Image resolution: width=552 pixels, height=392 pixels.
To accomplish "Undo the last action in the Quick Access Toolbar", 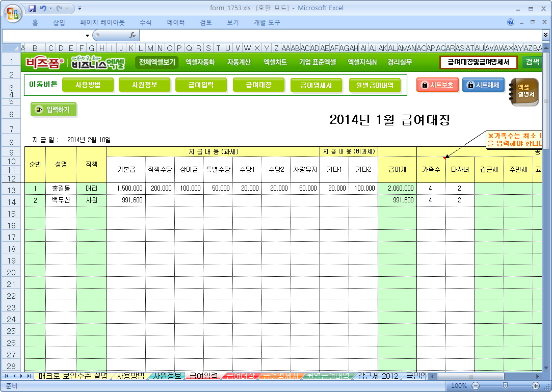I will (x=43, y=8).
